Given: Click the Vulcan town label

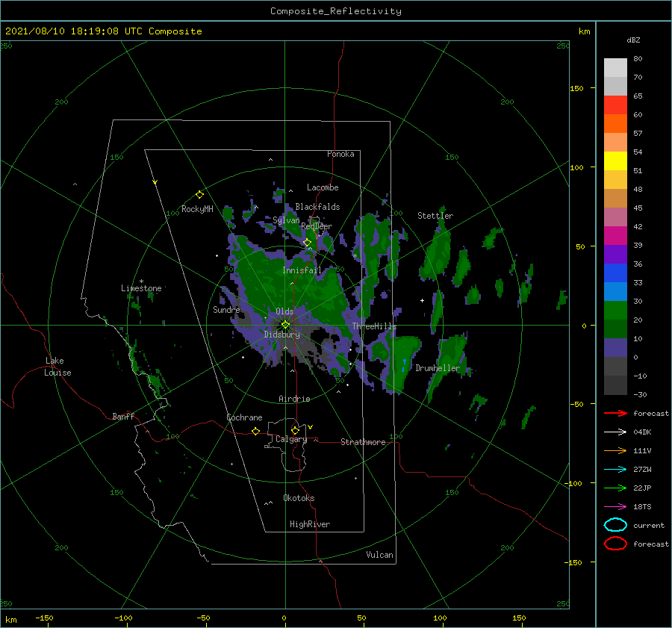Looking at the screenshot, I should pos(379,554).
